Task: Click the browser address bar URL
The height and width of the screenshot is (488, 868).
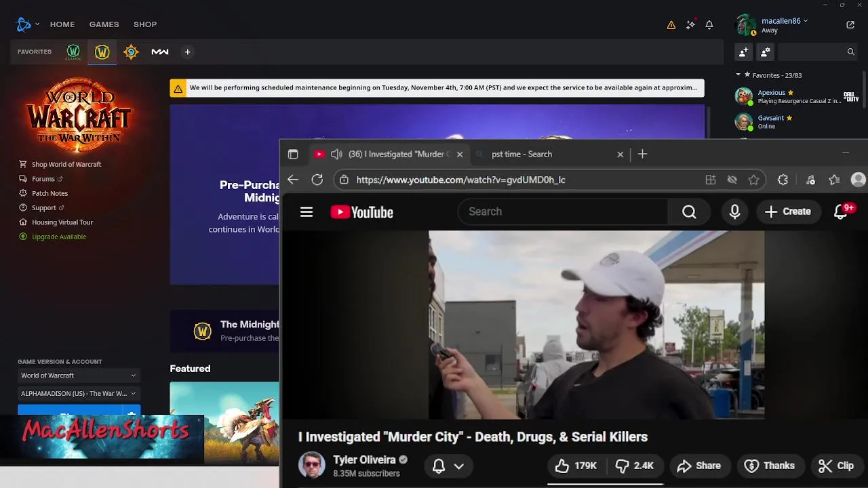Action: click(460, 180)
